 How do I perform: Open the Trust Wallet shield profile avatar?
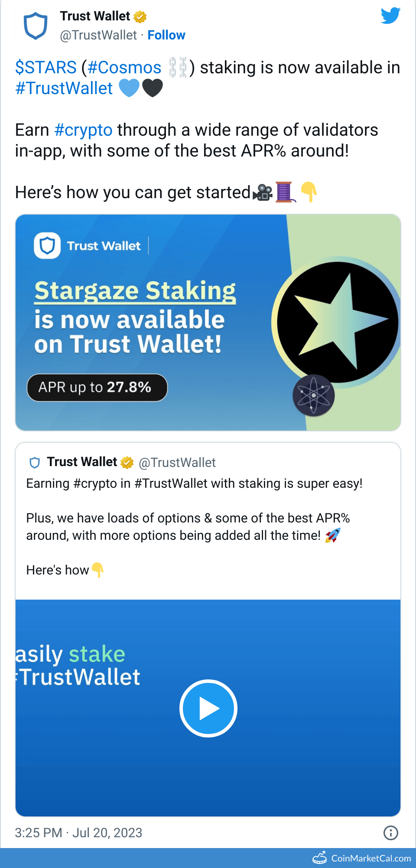(35, 26)
